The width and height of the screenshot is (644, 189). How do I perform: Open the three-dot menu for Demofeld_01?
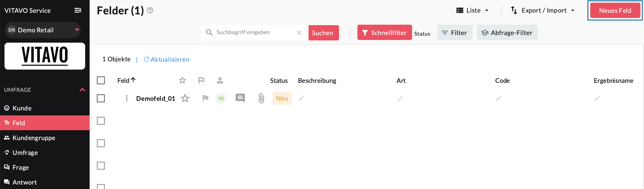pyautogui.click(x=127, y=98)
